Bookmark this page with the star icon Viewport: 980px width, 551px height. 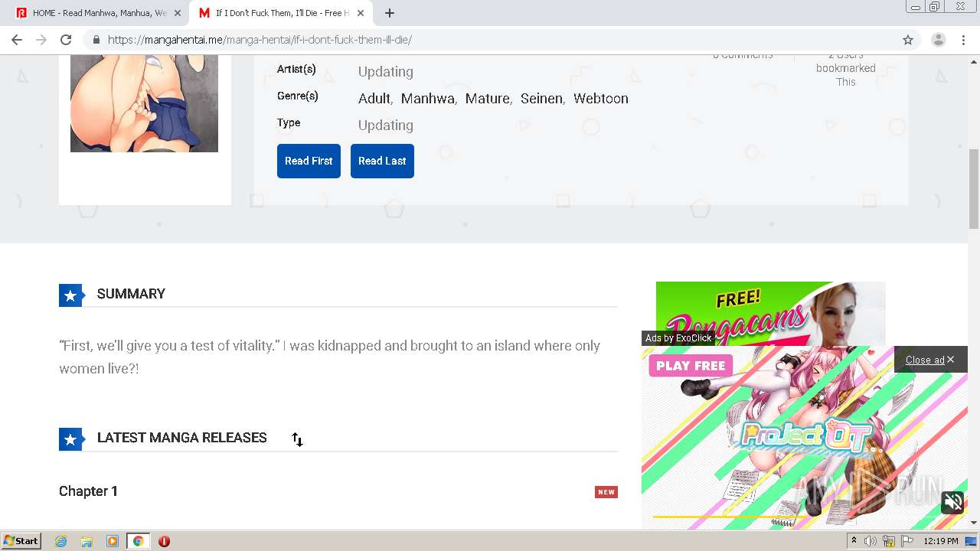[x=908, y=40]
